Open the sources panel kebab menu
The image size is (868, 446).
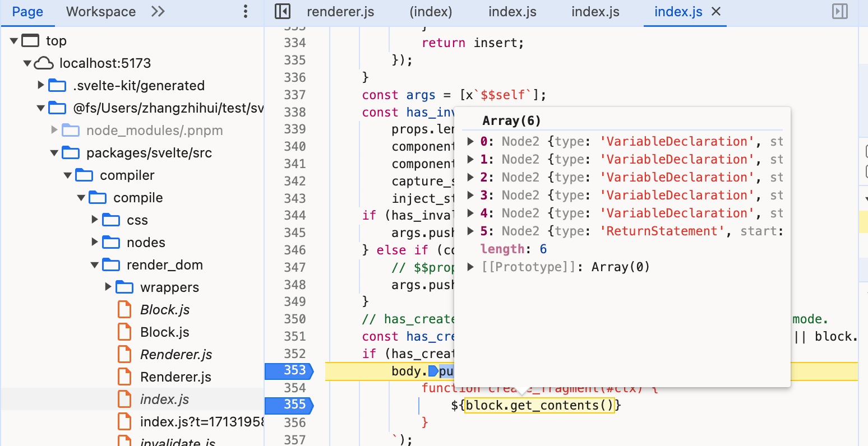(245, 12)
